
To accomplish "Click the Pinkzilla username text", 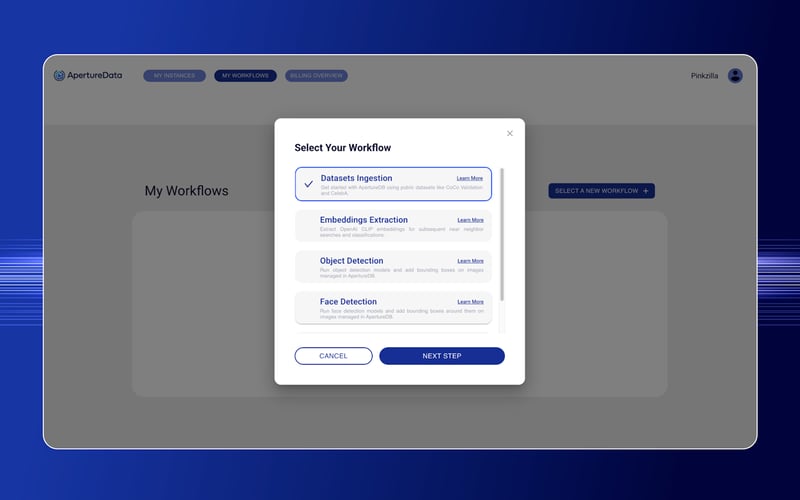I will (x=704, y=76).
